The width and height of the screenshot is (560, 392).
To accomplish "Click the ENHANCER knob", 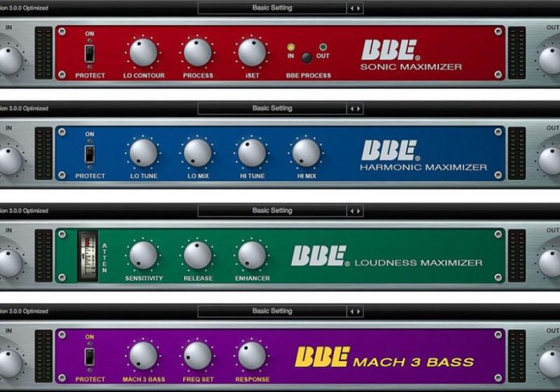I will tap(252, 255).
